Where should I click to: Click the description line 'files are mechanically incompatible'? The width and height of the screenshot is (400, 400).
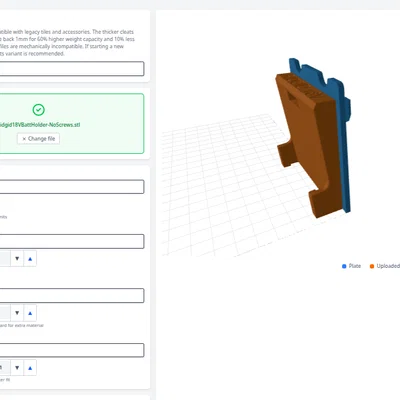(62, 46)
